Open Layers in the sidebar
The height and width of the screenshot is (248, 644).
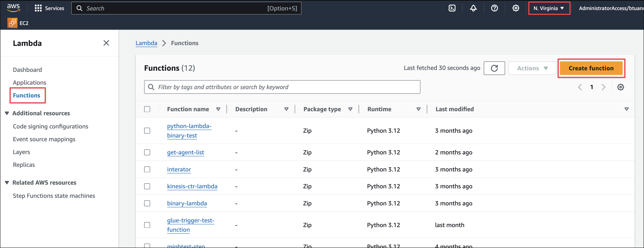[21, 152]
